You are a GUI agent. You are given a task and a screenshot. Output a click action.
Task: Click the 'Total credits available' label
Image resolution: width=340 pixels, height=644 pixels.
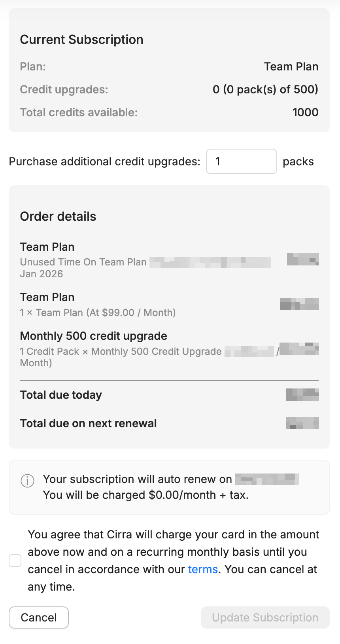tap(79, 112)
